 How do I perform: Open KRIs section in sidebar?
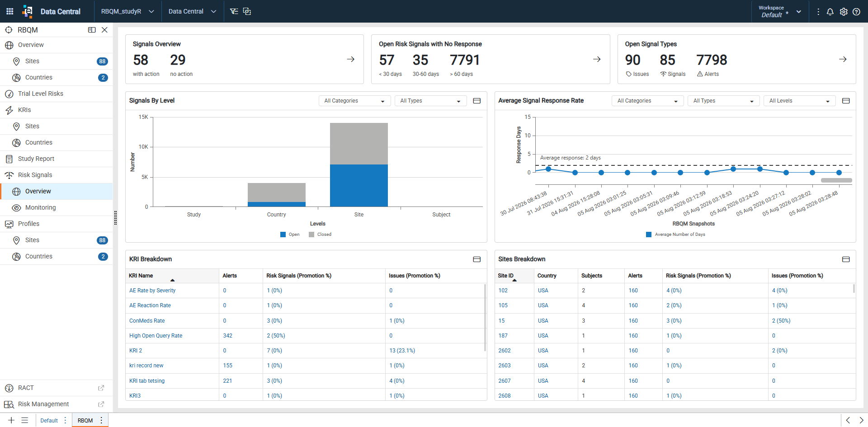coord(57,110)
